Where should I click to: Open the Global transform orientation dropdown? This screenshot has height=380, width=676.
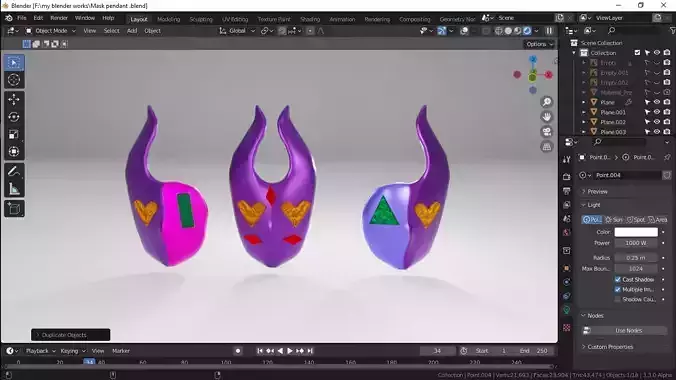[x=237, y=31]
